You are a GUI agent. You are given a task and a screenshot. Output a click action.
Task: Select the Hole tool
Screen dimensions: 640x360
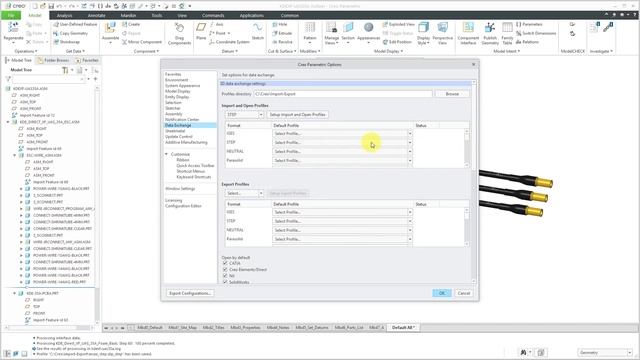pos(280,24)
